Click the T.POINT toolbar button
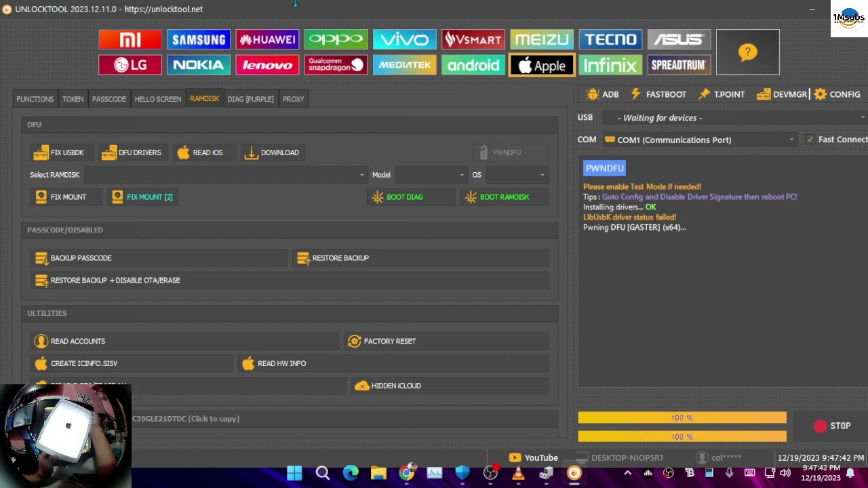The height and width of the screenshot is (488, 868). click(722, 94)
